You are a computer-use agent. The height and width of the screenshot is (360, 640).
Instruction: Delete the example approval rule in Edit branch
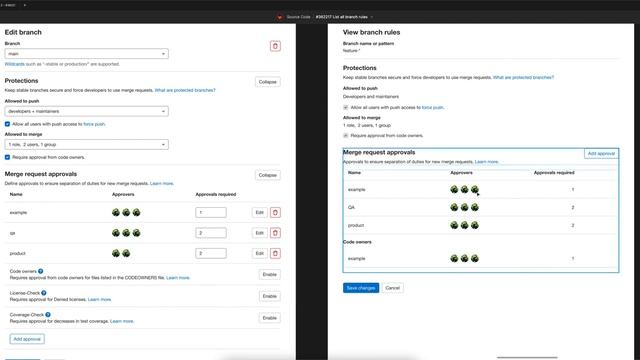[275, 212]
